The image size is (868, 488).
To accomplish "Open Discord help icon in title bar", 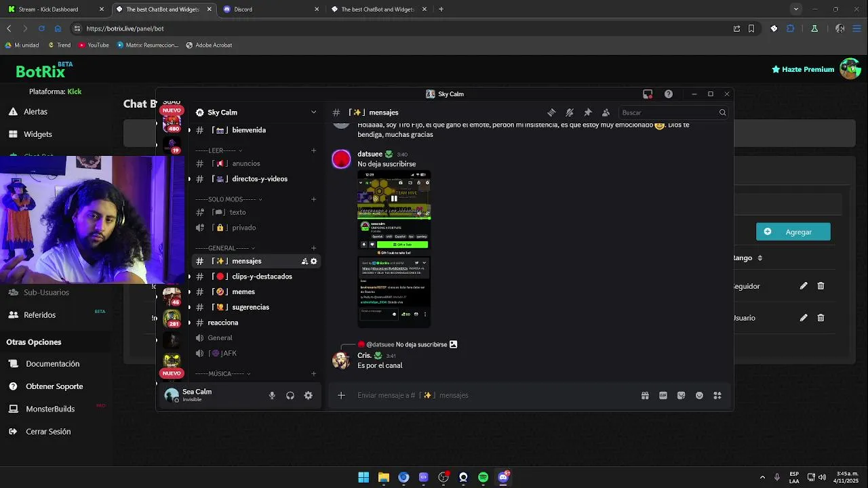I will click(669, 94).
